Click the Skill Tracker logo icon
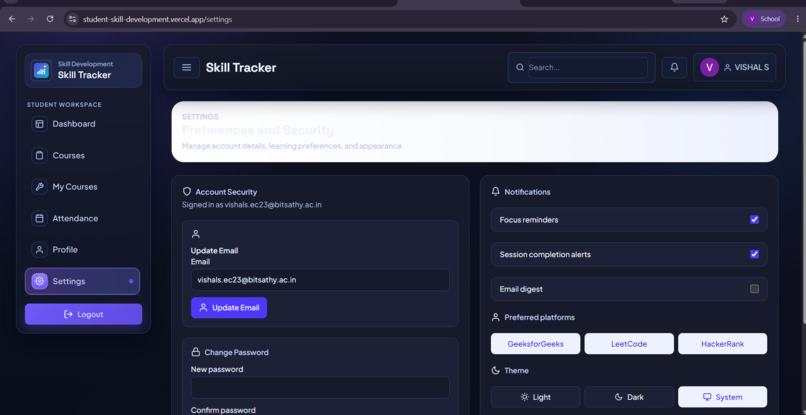This screenshot has width=806, height=415. (x=41, y=70)
